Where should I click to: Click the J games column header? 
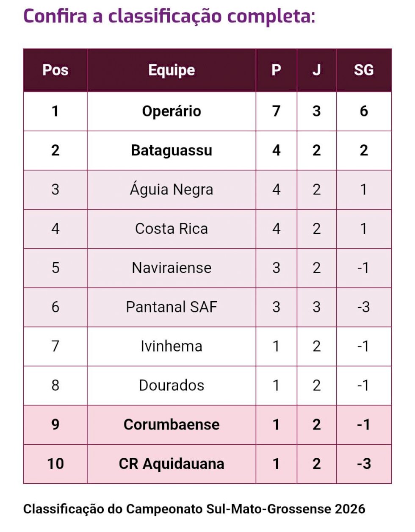[316, 70]
